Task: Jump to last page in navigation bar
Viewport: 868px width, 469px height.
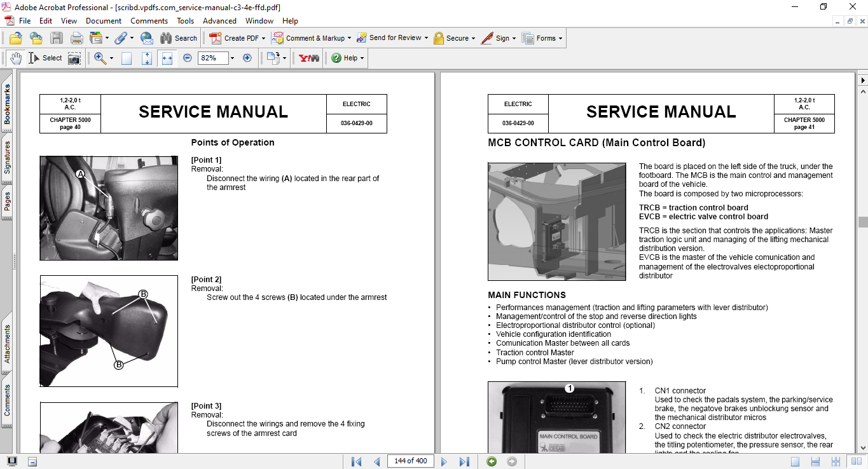Action: (x=464, y=461)
